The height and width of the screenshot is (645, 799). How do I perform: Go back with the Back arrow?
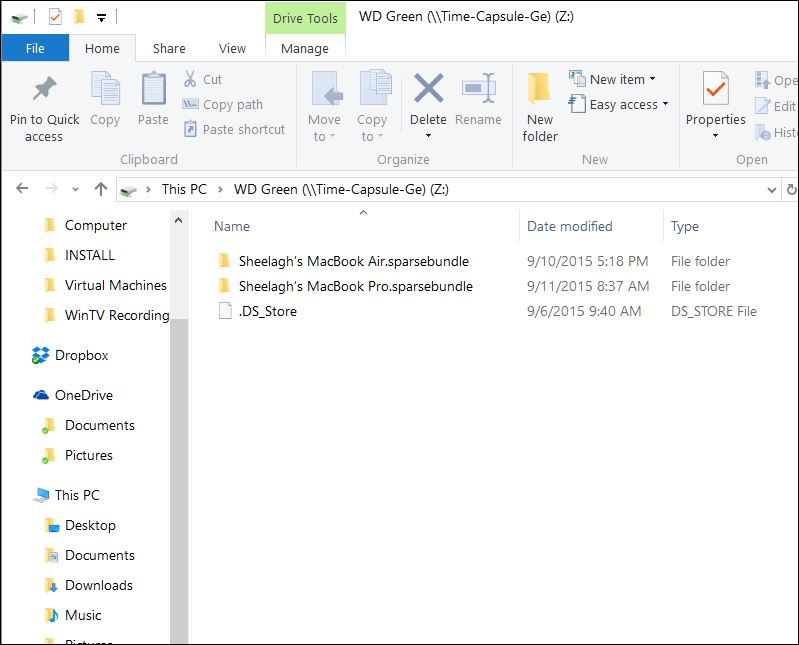(22, 189)
